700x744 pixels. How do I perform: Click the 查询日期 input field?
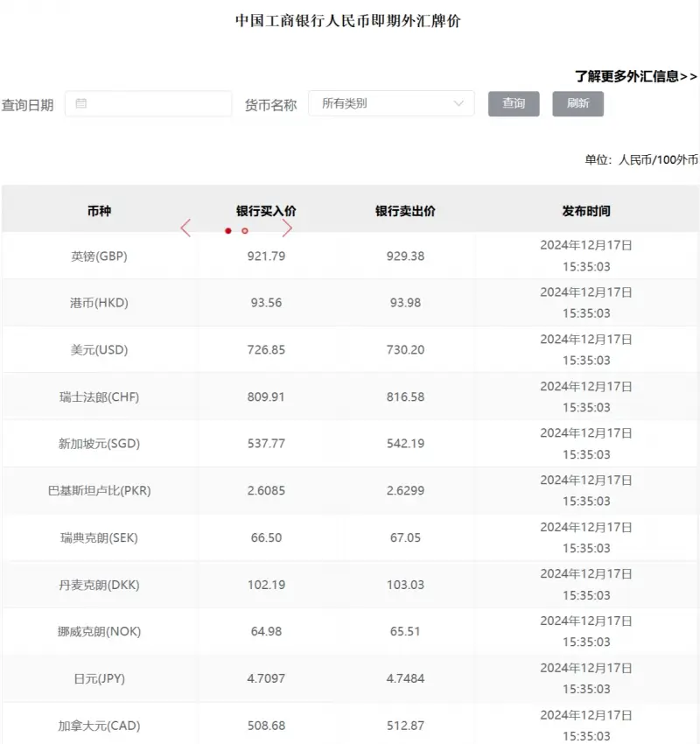pyautogui.click(x=149, y=103)
